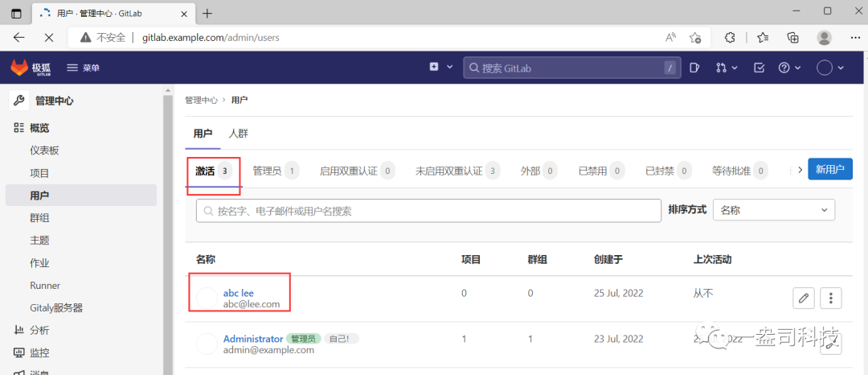This screenshot has height=375, width=868.
Task: Open the to-do list icon
Action: click(759, 68)
